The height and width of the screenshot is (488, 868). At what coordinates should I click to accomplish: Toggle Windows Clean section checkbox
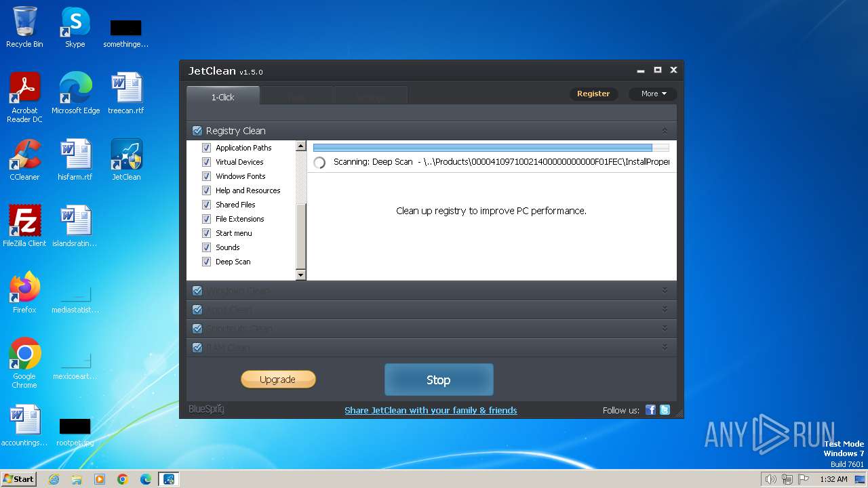(x=197, y=291)
